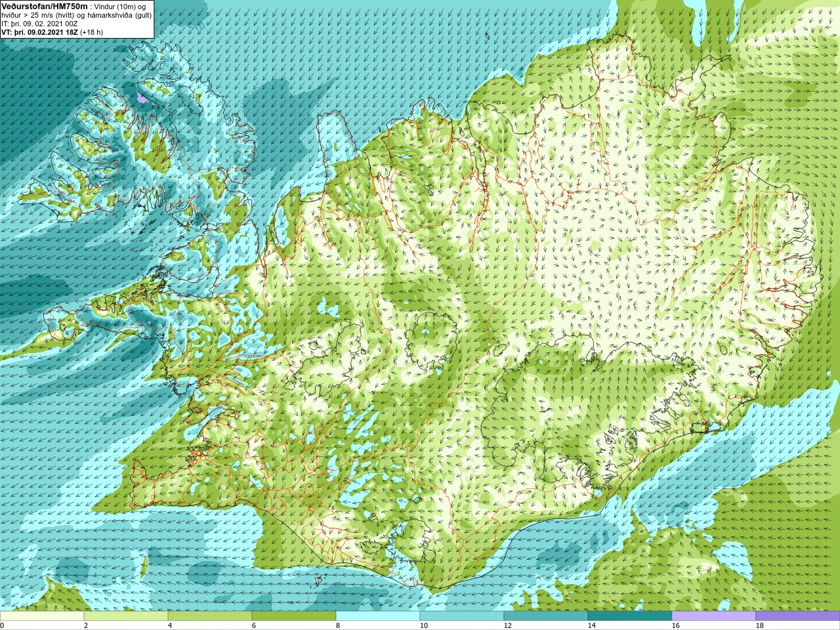The image size is (840, 630).
Task: Click the "10" label on the wind scale
Action: [x=423, y=625]
